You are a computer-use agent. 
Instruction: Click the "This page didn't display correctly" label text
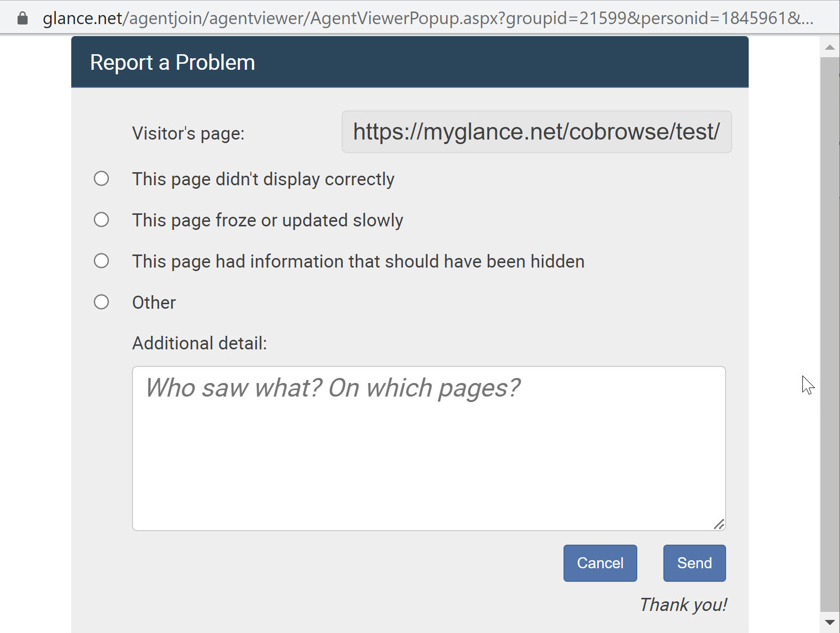[x=263, y=179]
